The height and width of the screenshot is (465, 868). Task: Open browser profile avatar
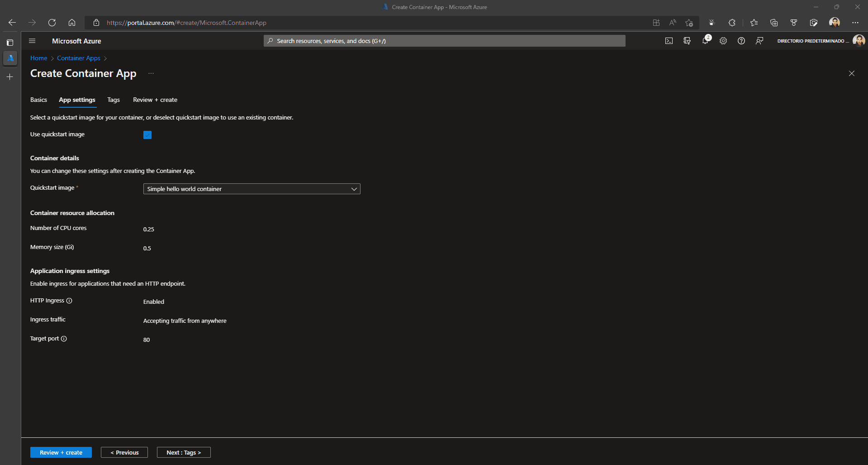[x=835, y=23]
